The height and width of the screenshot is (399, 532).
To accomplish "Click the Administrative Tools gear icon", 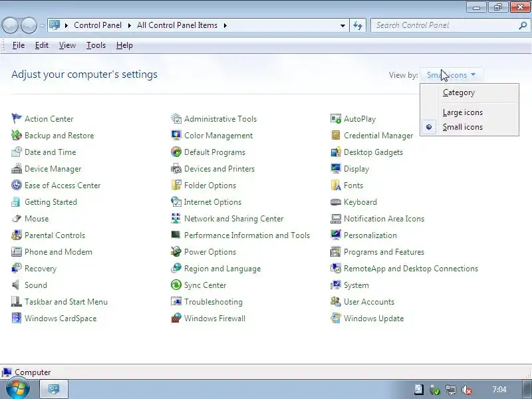I will click(x=176, y=118).
